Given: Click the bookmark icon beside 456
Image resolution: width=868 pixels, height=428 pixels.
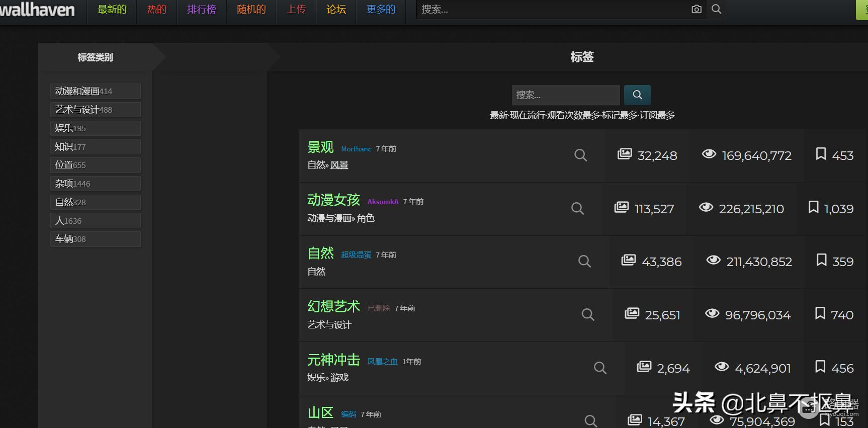Looking at the screenshot, I should (820, 366).
